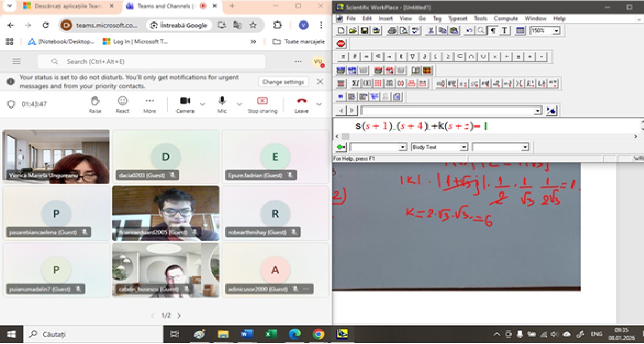
Task: Toggle the show invisibles paragraph mark button
Action: [x=493, y=31]
